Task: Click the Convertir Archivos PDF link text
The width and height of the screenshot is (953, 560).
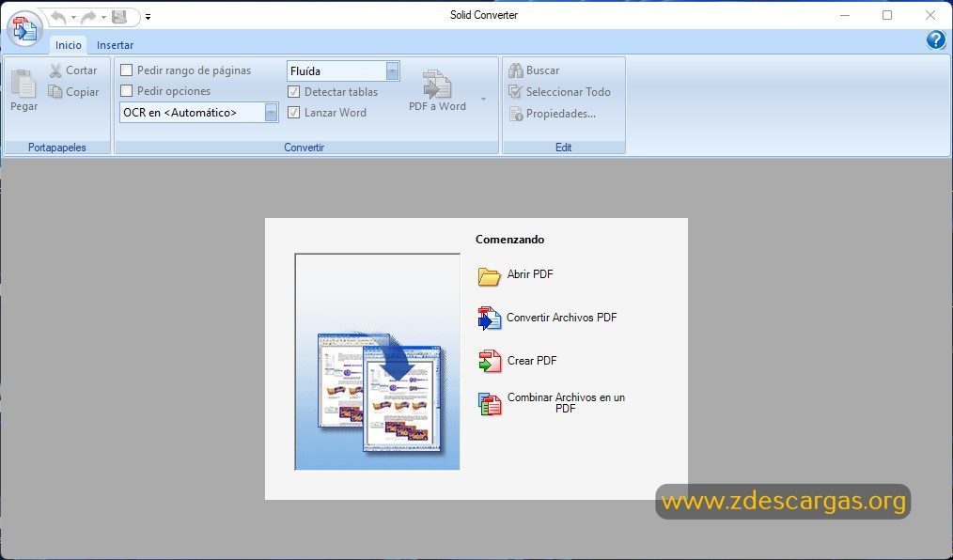Action: click(562, 317)
